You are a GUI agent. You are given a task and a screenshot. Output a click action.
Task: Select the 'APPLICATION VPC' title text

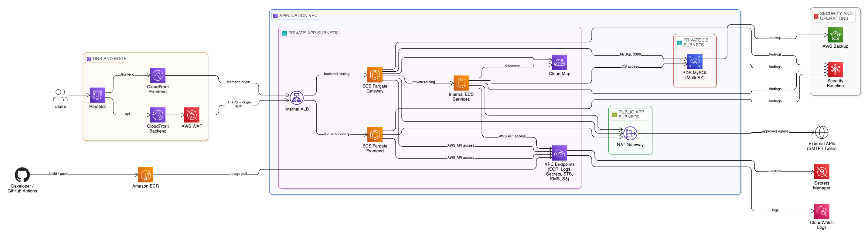click(x=298, y=15)
